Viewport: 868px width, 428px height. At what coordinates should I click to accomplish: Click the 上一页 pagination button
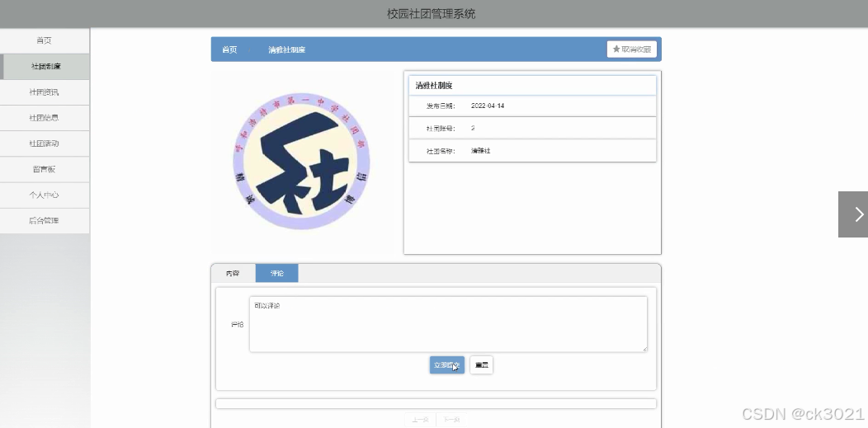[x=420, y=421]
